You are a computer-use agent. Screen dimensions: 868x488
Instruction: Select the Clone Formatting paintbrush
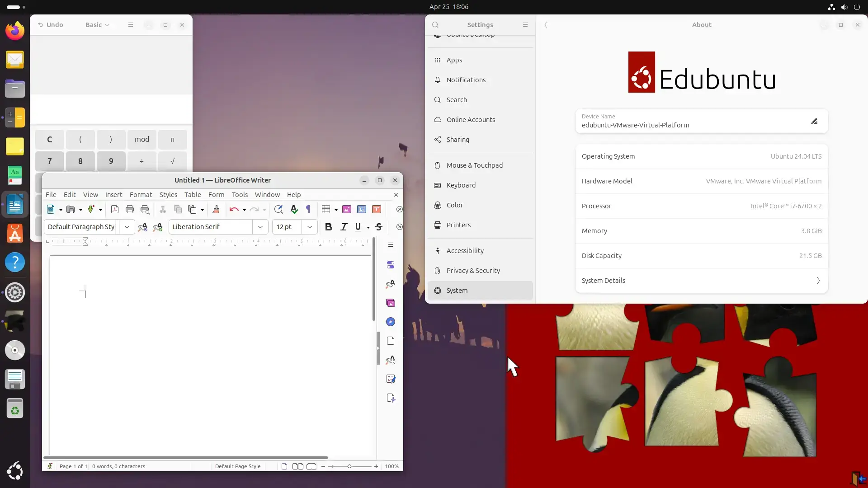pos(216,209)
